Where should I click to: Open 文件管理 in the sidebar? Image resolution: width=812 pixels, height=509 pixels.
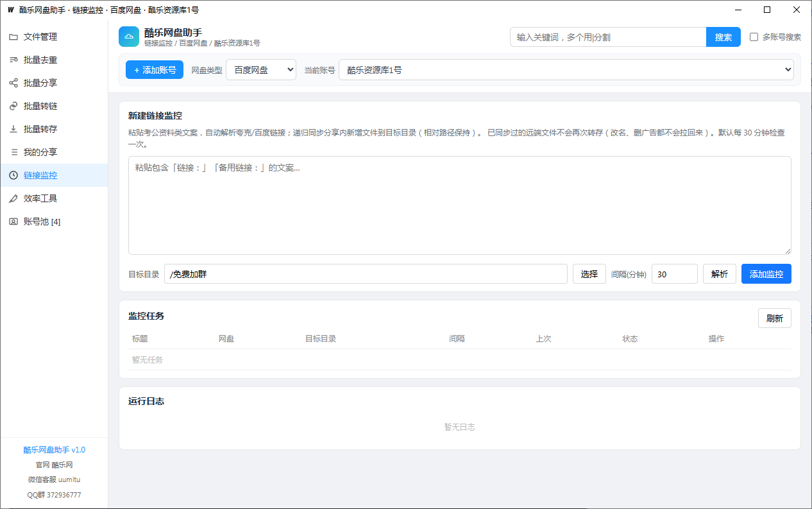tap(54, 37)
